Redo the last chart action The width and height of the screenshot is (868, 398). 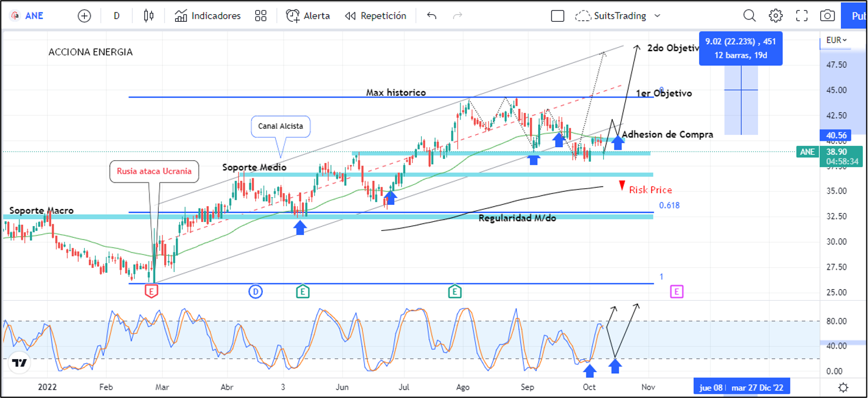coord(458,16)
